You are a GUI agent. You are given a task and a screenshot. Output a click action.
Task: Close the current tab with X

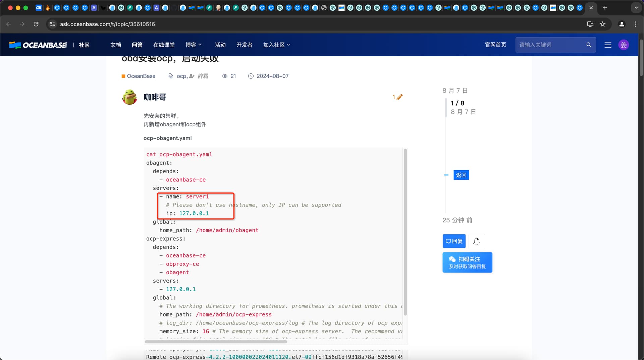[591, 8]
